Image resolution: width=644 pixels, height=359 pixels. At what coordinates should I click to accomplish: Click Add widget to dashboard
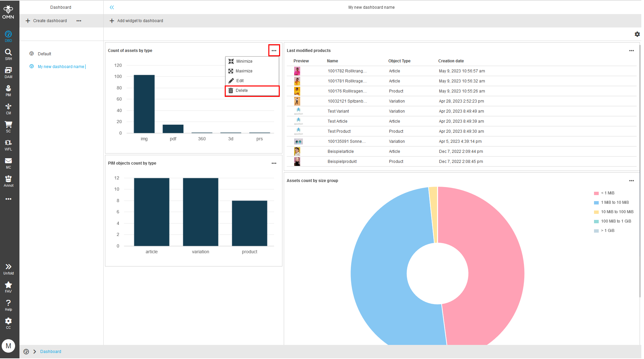point(136,21)
